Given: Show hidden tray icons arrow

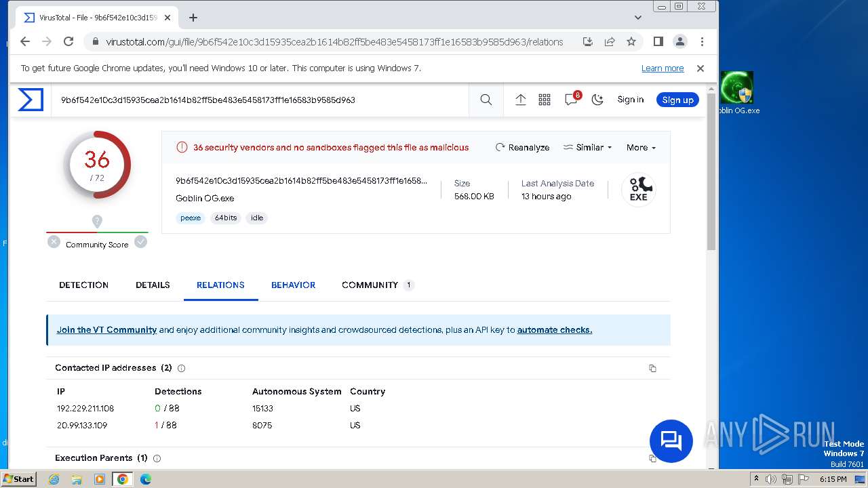Looking at the screenshot, I should [x=757, y=479].
